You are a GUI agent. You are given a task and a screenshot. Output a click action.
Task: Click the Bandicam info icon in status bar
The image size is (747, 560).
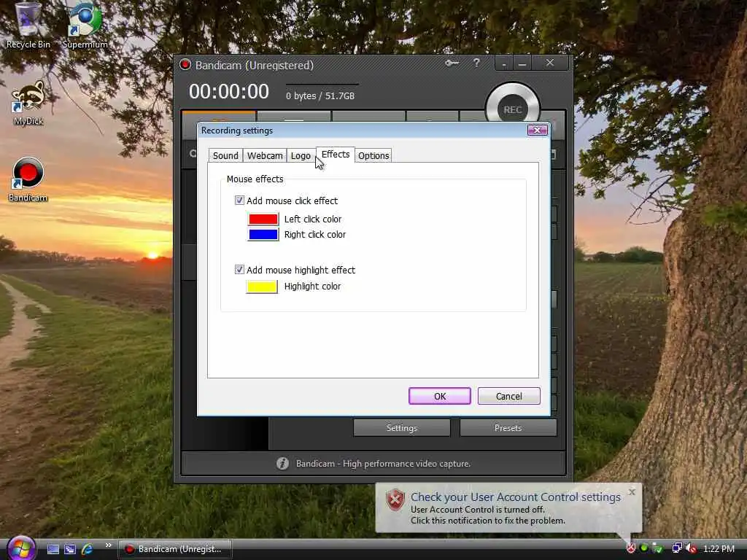282,463
